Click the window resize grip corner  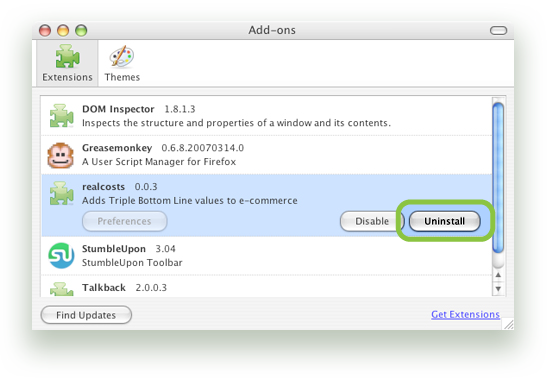tap(509, 325)
